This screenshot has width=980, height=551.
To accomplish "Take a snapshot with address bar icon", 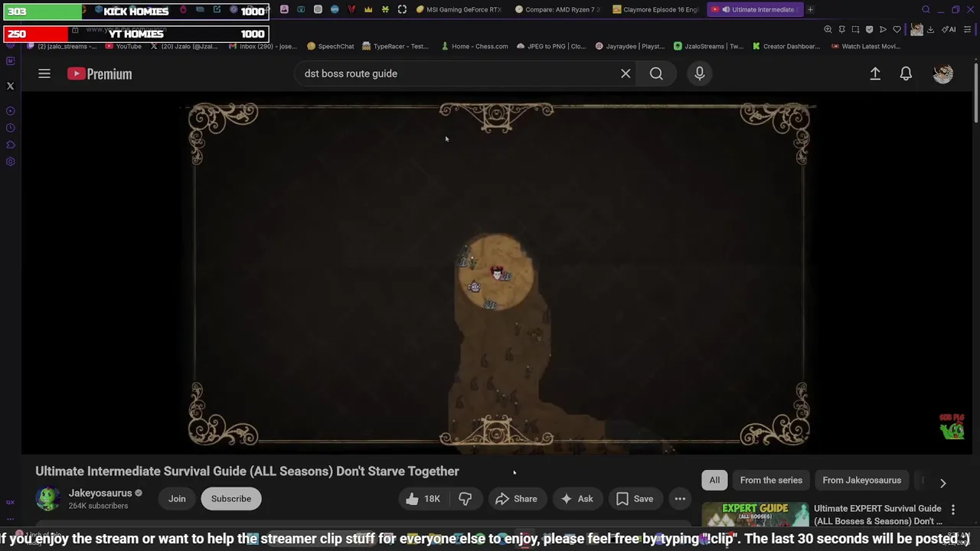I will pos(855,29).
